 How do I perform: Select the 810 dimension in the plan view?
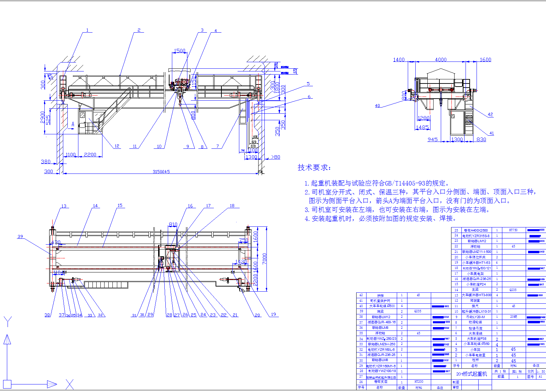pyautogui.click(x=173, y=224)
